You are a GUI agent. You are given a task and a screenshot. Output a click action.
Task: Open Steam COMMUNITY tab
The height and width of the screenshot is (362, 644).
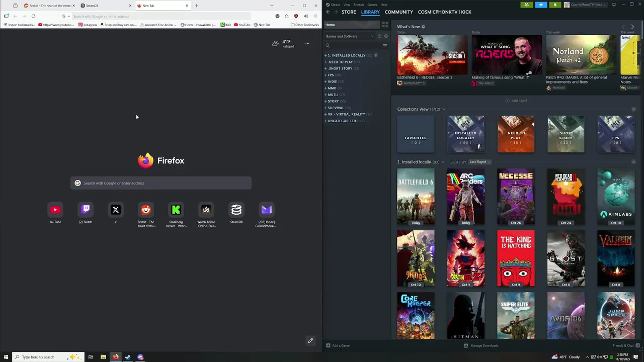tap(399, 12)
